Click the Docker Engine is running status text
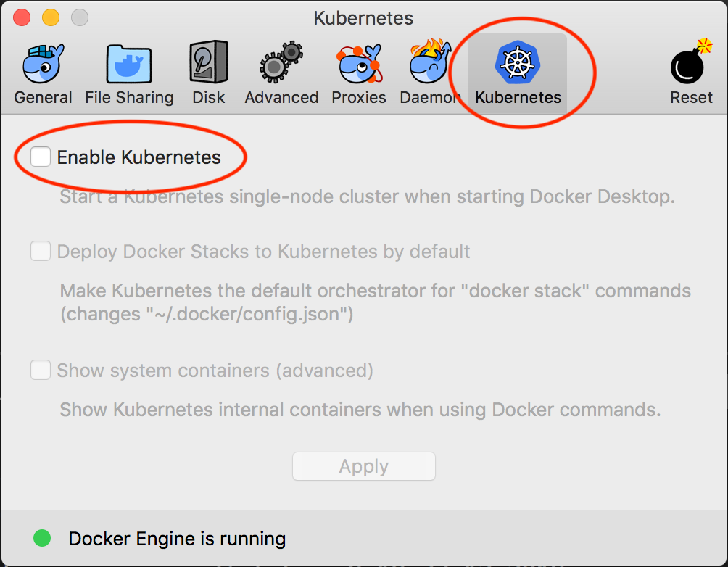The height and width of the screenshot is (567, 728). 177,538
